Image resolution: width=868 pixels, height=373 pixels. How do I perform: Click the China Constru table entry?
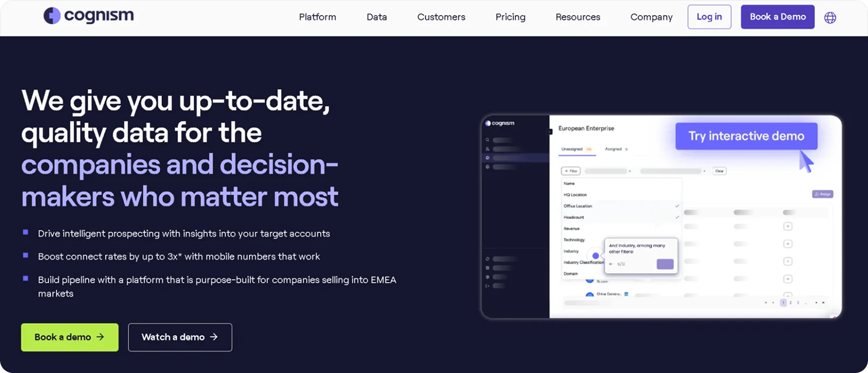pyautogui.click(x=608, y=294)
